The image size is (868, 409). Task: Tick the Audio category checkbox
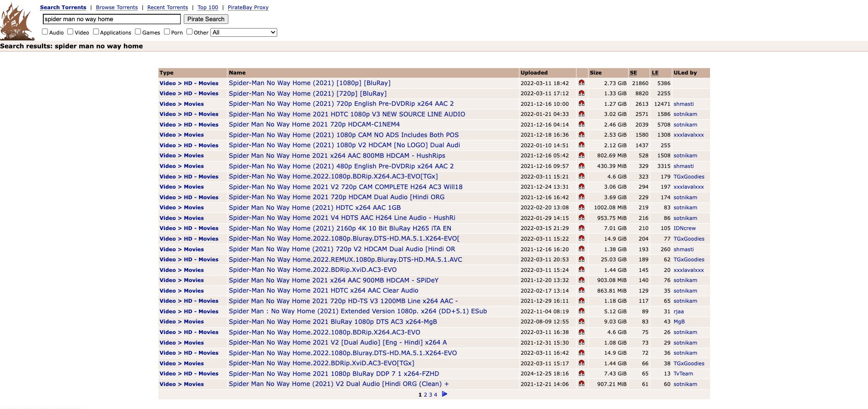[45, 32]
